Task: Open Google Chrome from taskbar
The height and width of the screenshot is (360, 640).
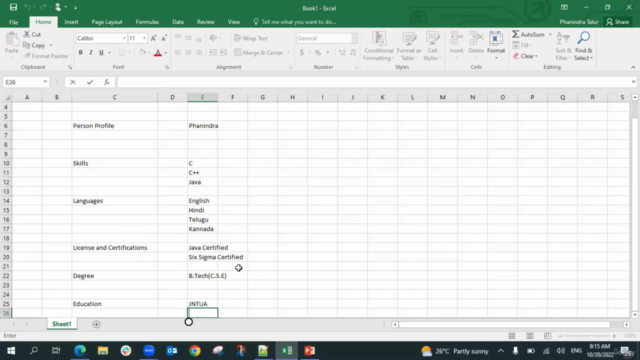Action: pos(195,351)
